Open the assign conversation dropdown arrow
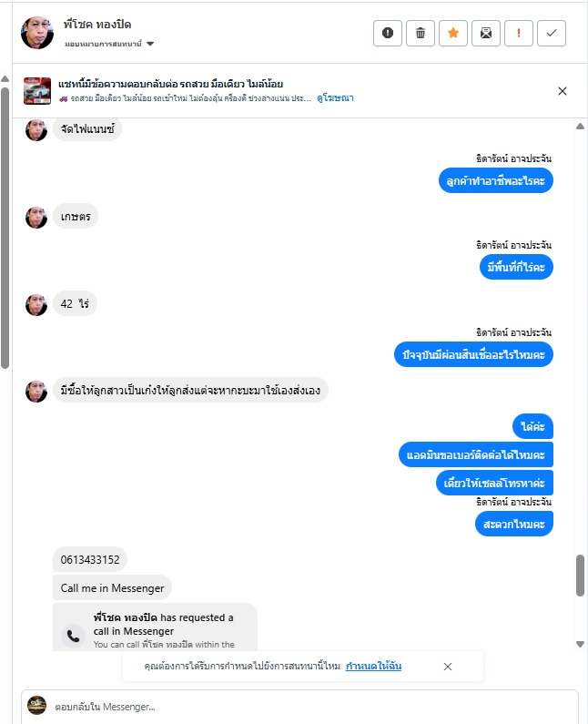Image resolution: width=588 pixels, height=724 pixels. point(150,44)
